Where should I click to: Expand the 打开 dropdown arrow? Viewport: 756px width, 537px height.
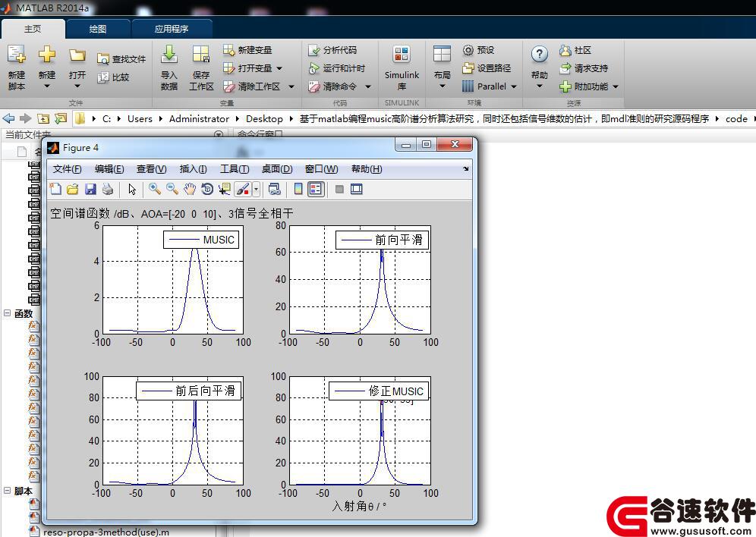77,86
